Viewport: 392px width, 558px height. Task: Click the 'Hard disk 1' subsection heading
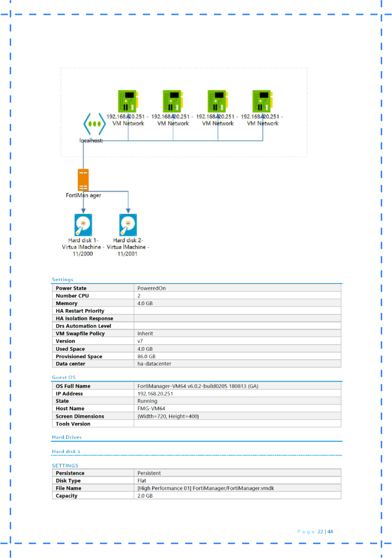click(x=66, y=452)
